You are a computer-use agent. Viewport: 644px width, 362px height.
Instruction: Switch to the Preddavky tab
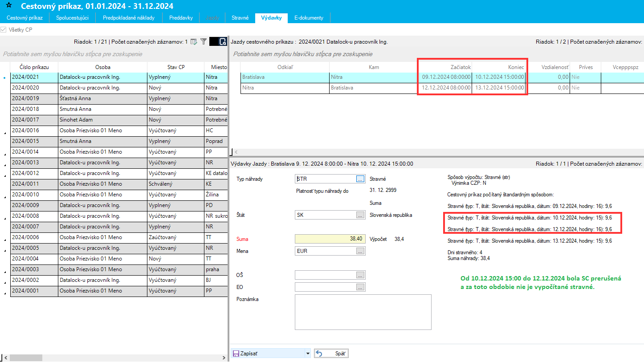point(181,18)
